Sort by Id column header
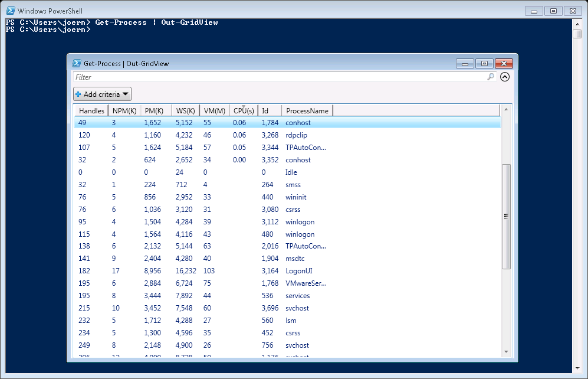 pos(270,111)
